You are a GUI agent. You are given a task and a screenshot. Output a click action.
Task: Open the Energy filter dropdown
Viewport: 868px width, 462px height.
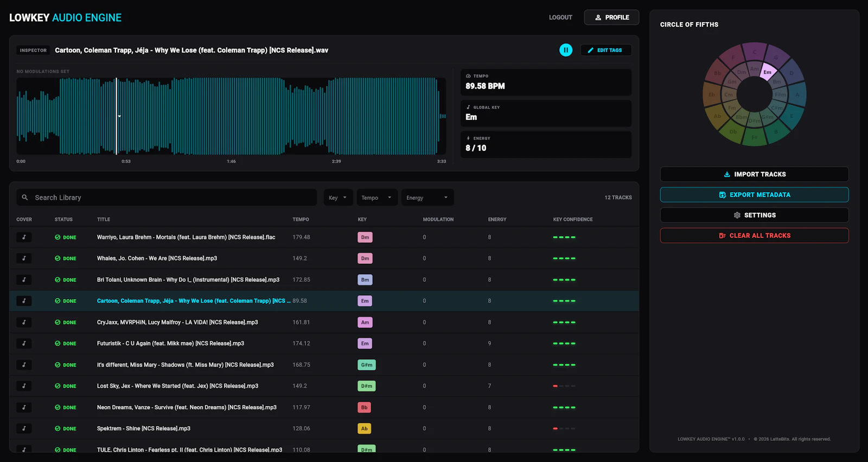coord(427,198)
